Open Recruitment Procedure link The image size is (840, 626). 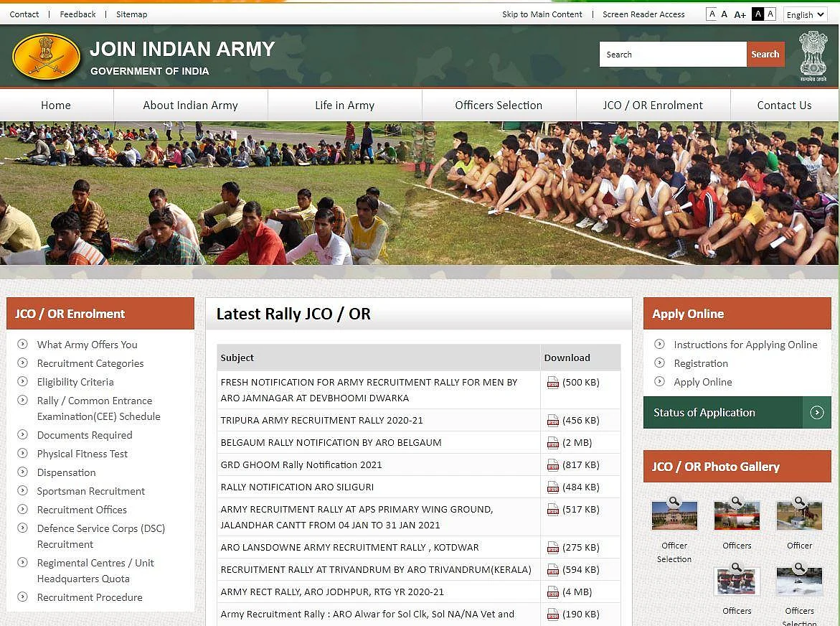pyautogui.click(x=90, y=597)
